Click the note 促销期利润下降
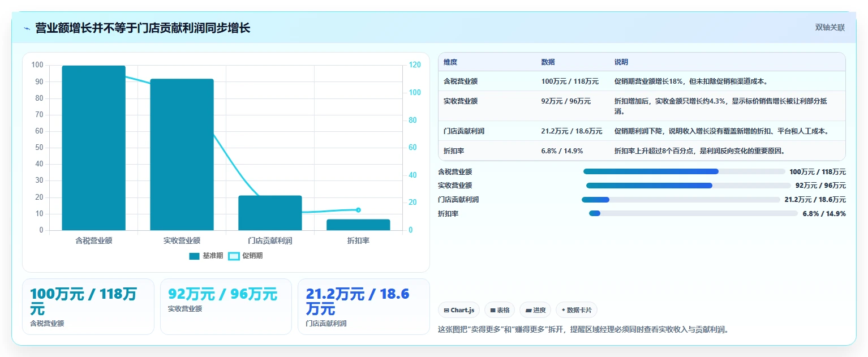Viewport: 868px width, 357px height. coord(638,131)
